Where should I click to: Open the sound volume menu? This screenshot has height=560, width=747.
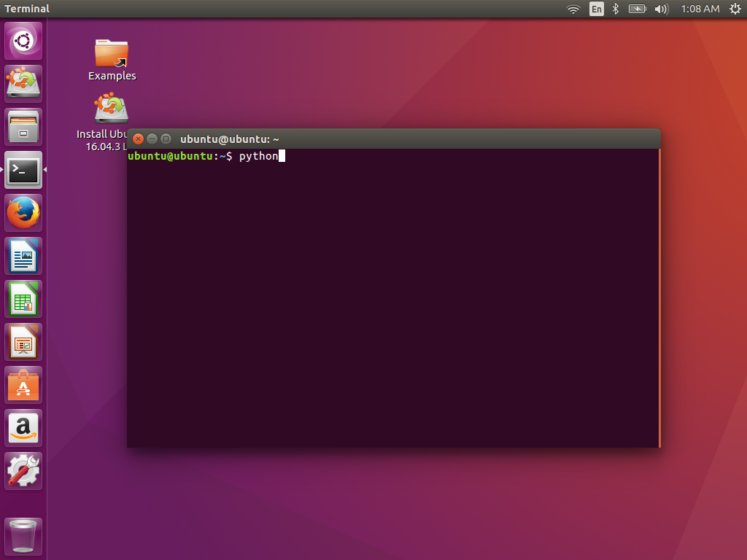point(660,9)
